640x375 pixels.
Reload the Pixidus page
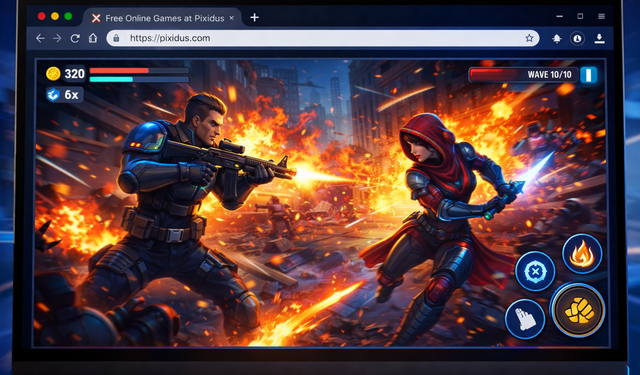pos(75,38)
